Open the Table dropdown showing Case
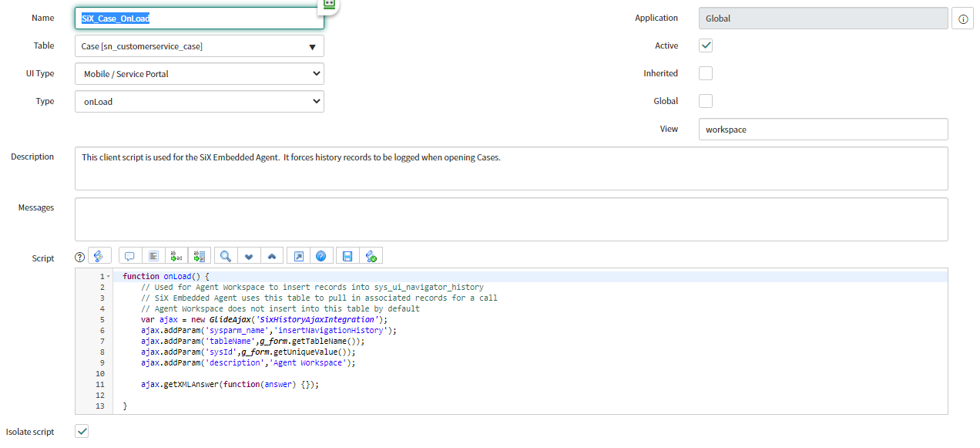 click(199, 46)
